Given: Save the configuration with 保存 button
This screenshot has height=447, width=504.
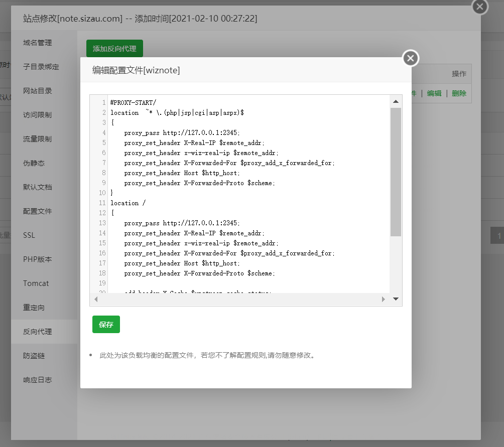Looking at the screenshot, I should tap(106, 324).
